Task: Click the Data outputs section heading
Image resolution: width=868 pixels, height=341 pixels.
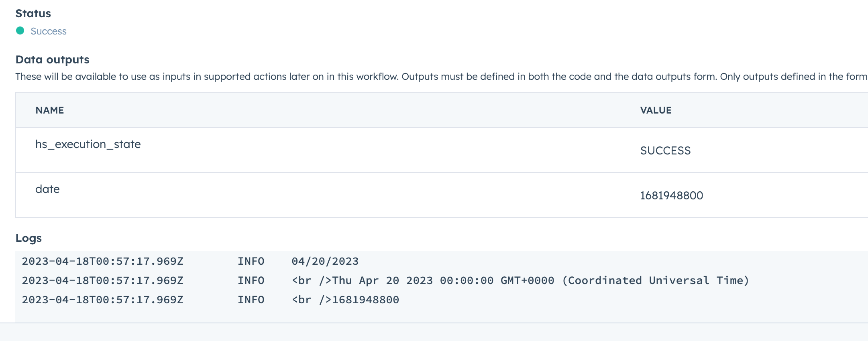Action: click(53, 59)
